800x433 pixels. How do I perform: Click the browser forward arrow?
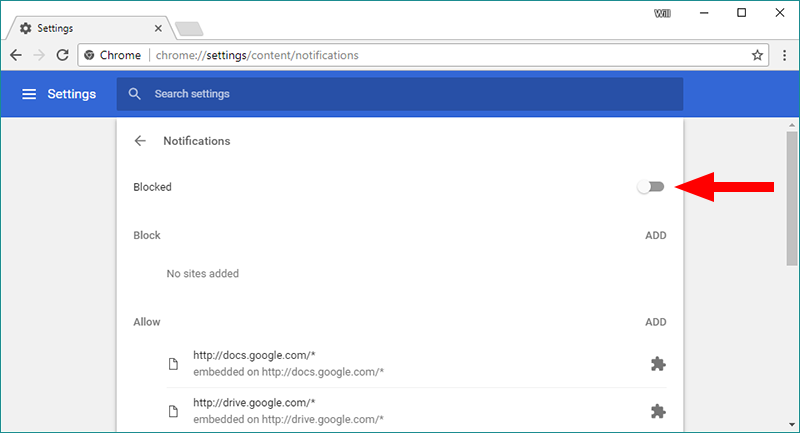tap(39, 55)
